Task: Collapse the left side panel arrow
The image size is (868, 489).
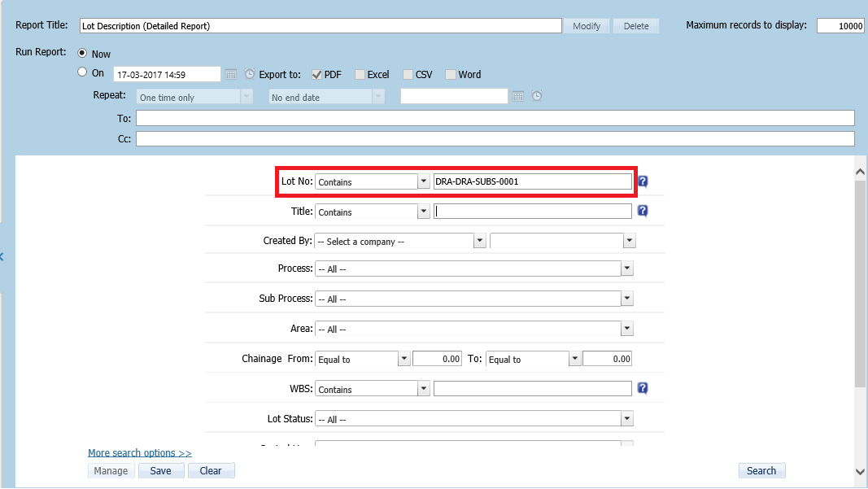Action: (x=2, y=256)
